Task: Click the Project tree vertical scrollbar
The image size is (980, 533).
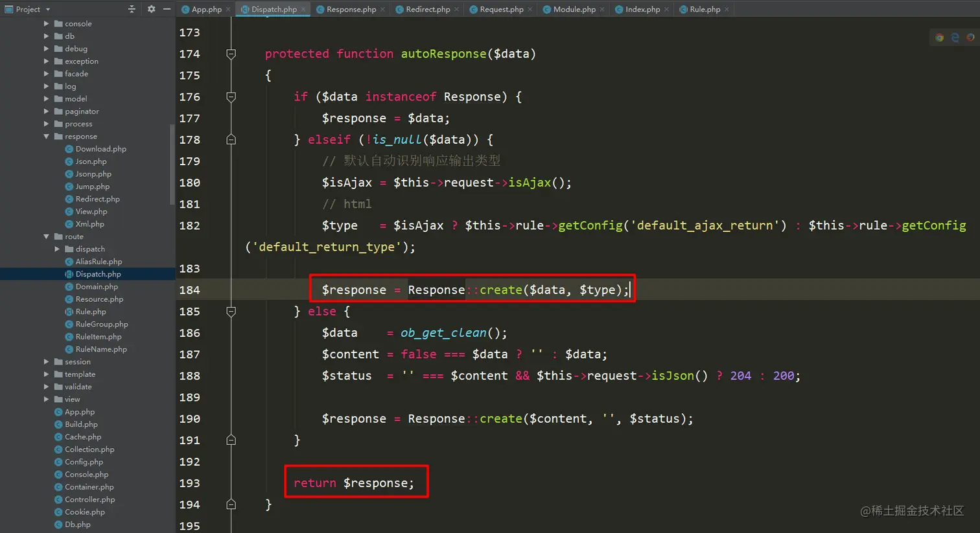Action: (x=172, y=163)
